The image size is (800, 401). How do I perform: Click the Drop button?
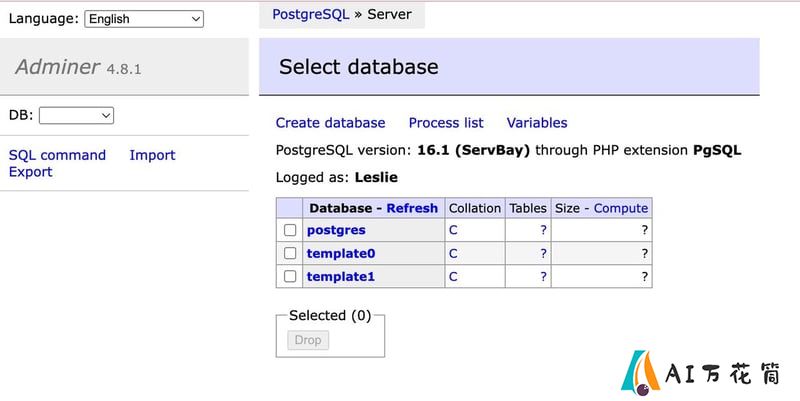(x=308, y=340)
